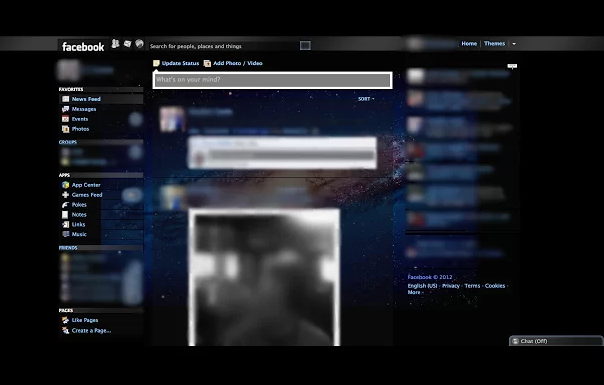The image size is (604, 385).
Task: Click the Terms footer link
Action: (x=472, y=286)
